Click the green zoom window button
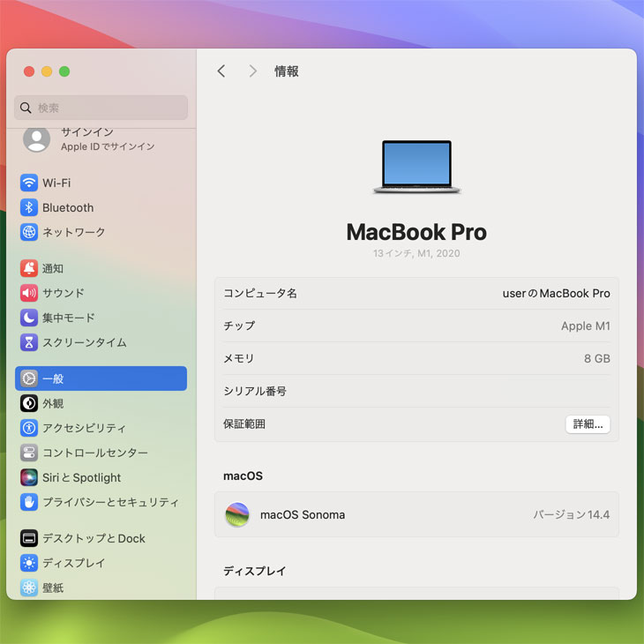The image size is (644, 644). tap(64, 71)
